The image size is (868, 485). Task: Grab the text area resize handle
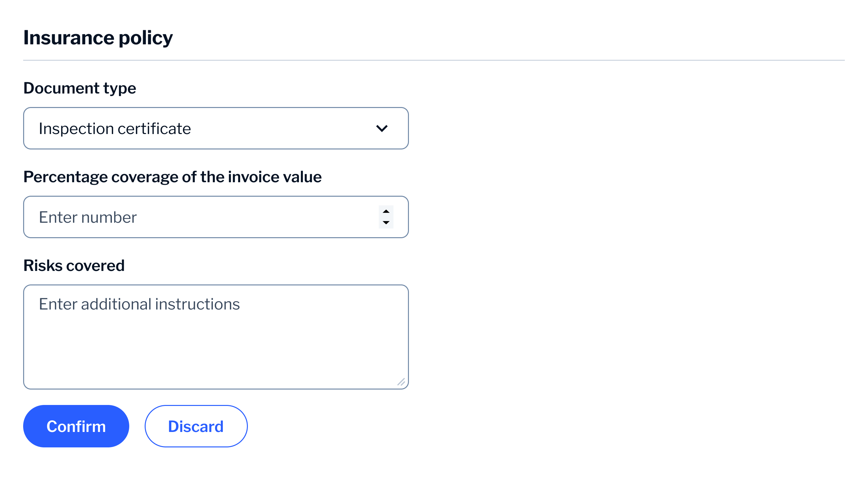click(x=401, y=382)
